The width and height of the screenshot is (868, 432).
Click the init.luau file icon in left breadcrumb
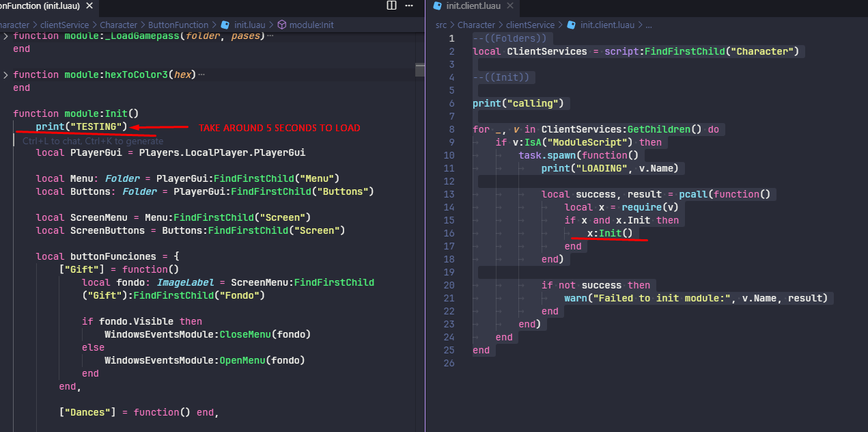pyautogui.click(x=225, y=25)
